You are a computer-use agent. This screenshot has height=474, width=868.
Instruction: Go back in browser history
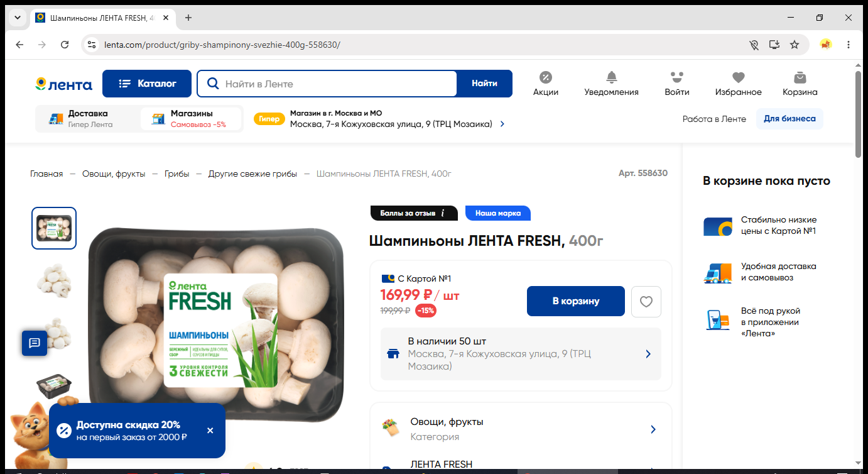point(19,45)
